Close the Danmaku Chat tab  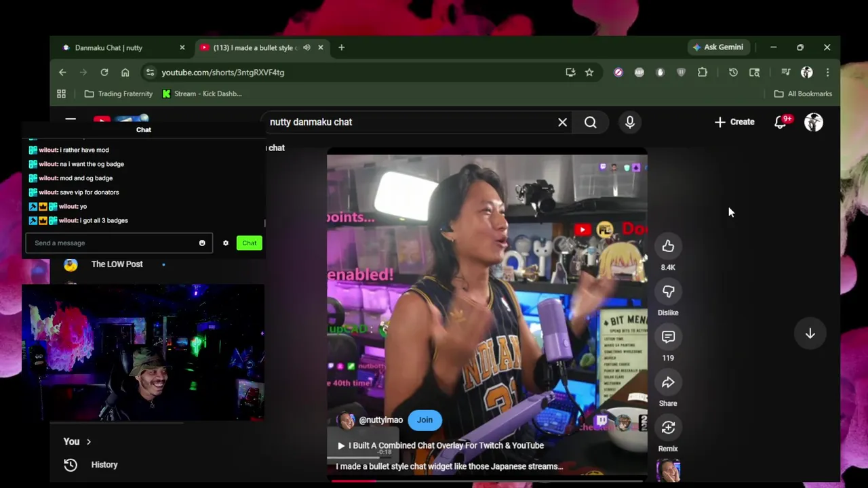tap(182, 47)
